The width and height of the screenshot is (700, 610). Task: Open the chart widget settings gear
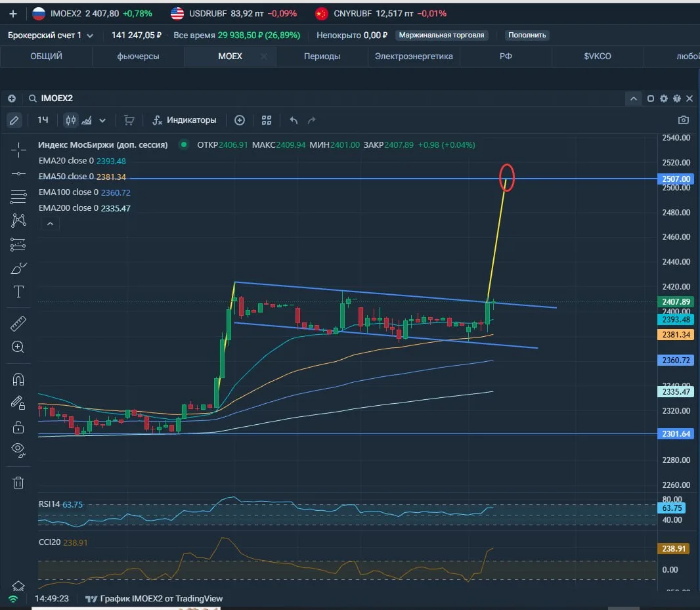664,98
